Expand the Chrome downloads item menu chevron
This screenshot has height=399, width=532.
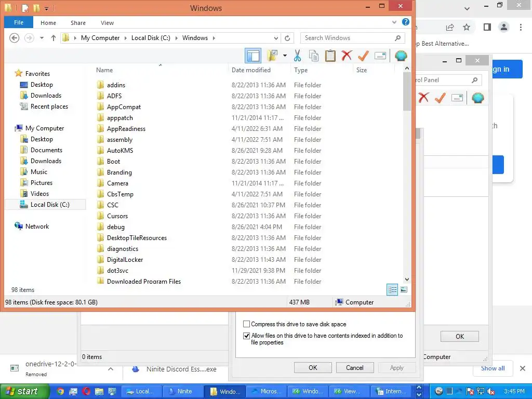pyautogui.click(x=111, y=369)
